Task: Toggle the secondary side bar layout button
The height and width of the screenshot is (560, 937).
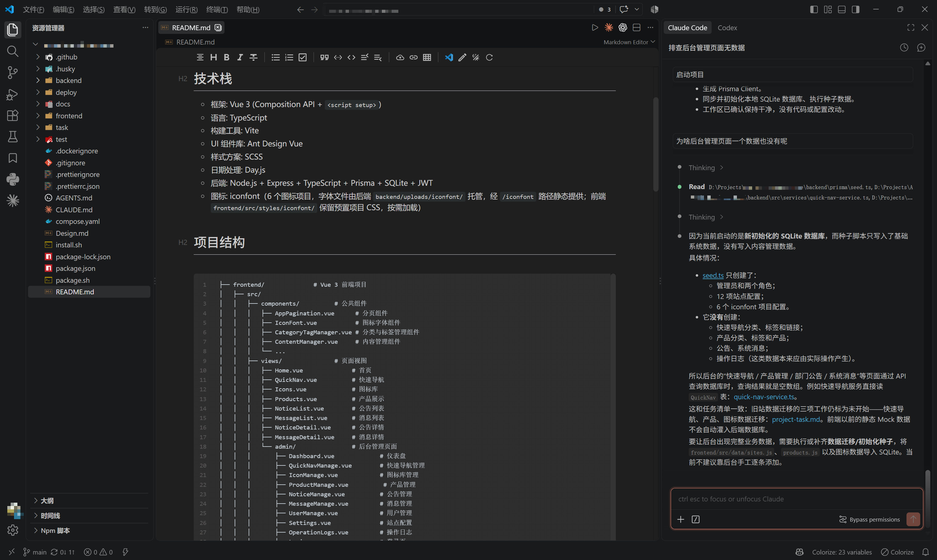Action: (856, 9)
